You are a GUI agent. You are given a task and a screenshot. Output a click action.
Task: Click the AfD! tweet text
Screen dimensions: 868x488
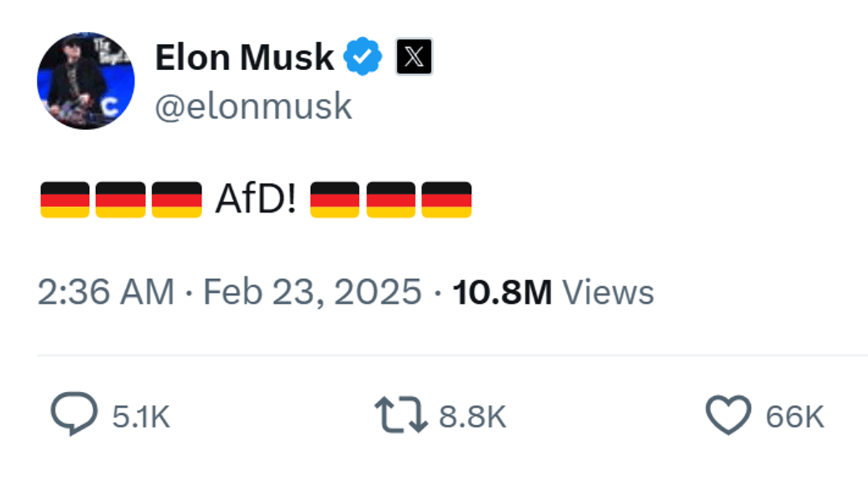coord(255,199)
